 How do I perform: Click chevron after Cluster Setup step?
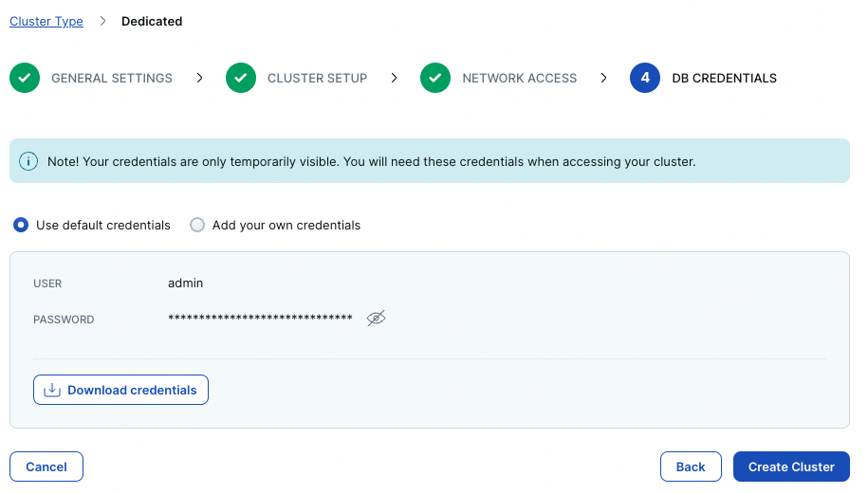pyautogui.click(x=394, y=78)
